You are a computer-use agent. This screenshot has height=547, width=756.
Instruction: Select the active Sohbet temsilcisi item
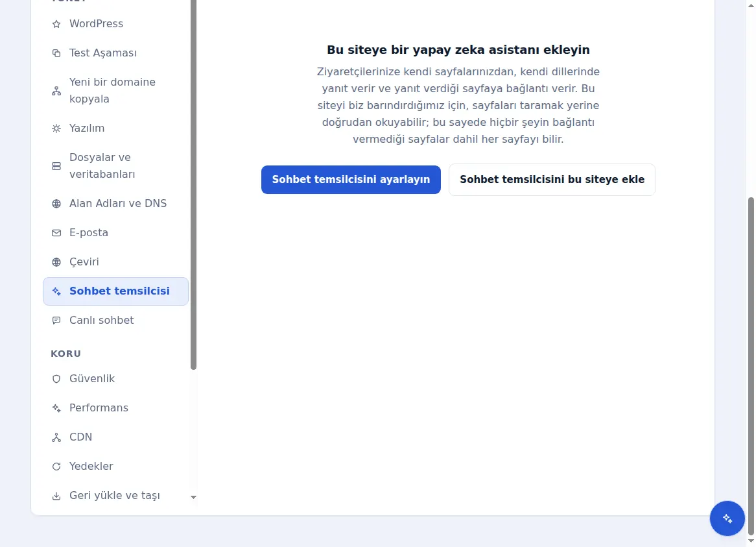[115, 291]
